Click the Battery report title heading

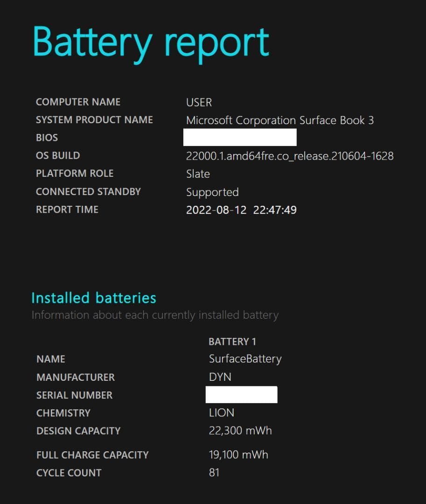point(151,43)
